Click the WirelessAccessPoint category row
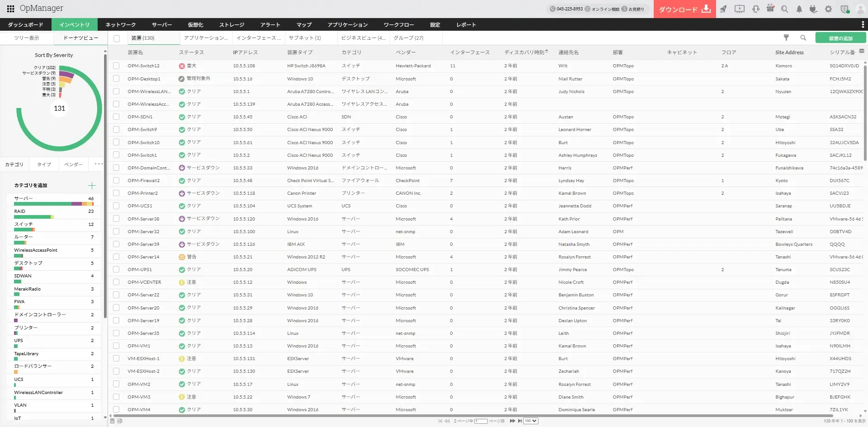868x427 pixels. point(54,252)
